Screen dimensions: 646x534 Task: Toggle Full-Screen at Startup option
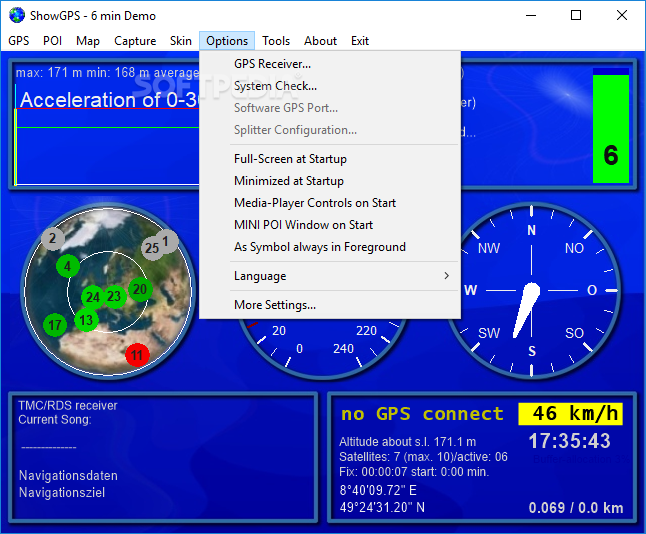click(x=330, y=159)
